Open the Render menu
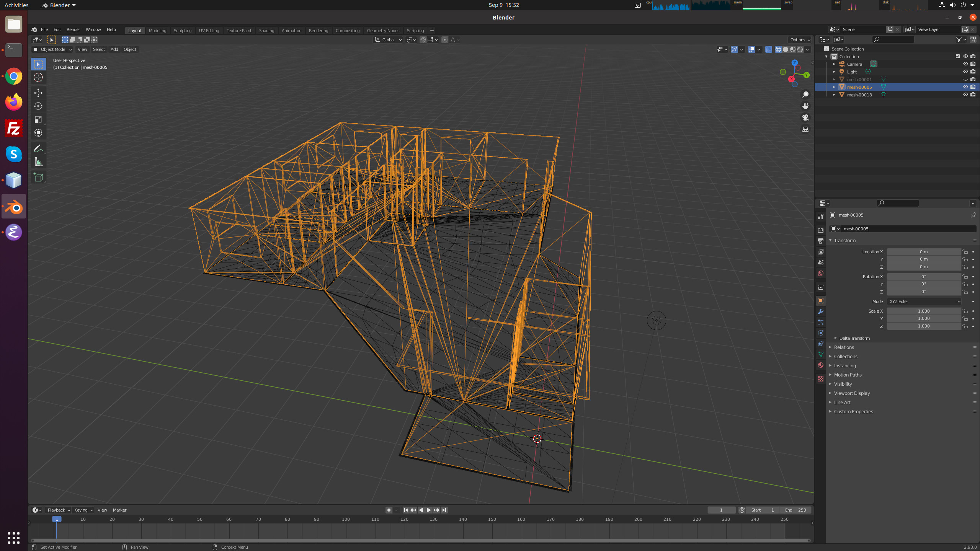The height and width of the screenshot is (551, 980). pos(73,29)
